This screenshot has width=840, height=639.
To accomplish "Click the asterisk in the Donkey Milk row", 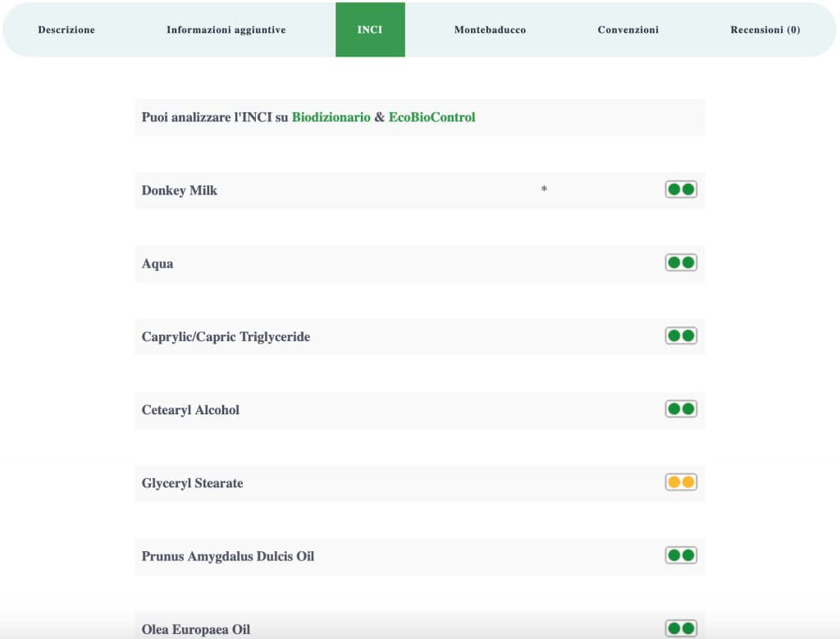I will click(x=545, y=189).
